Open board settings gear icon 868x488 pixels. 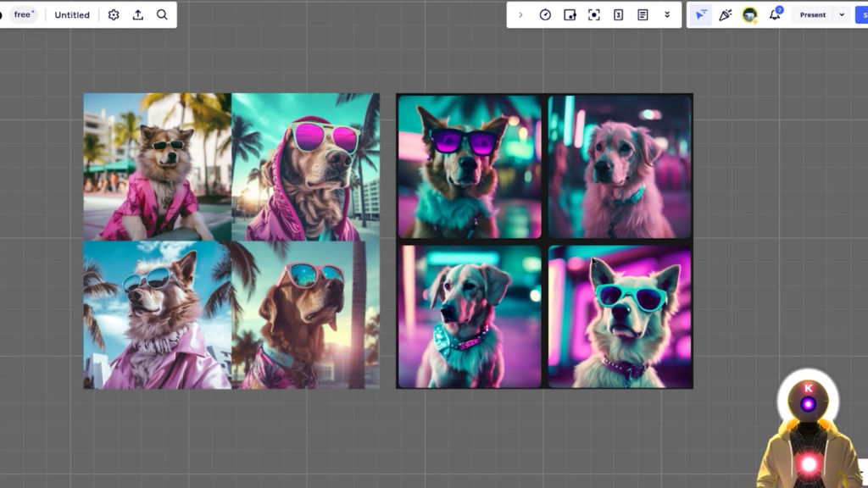point(114,14)
